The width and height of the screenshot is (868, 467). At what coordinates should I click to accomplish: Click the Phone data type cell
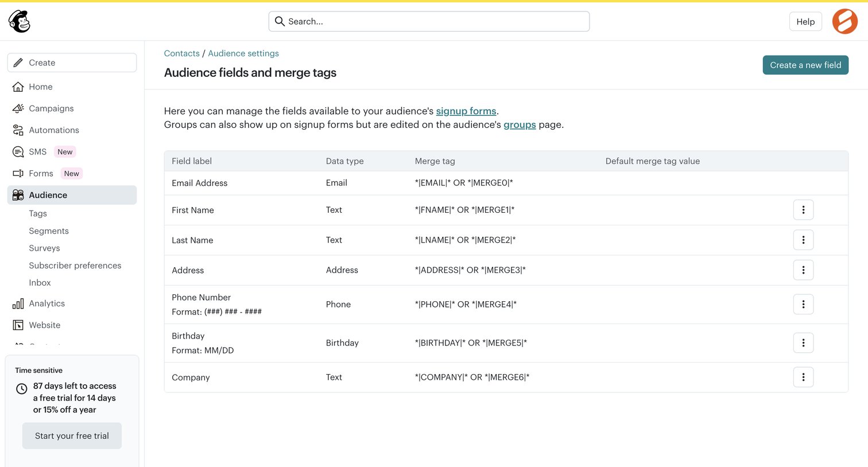[x=338, y=304]
